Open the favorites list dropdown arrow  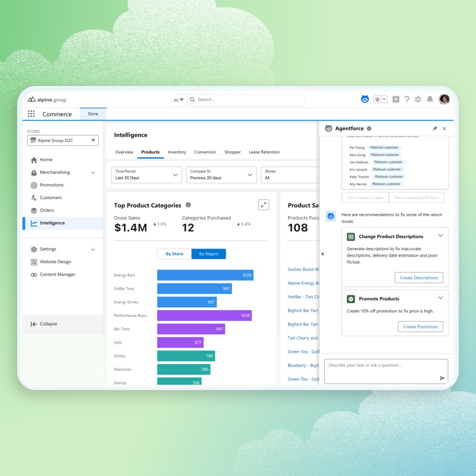(384, 99)
